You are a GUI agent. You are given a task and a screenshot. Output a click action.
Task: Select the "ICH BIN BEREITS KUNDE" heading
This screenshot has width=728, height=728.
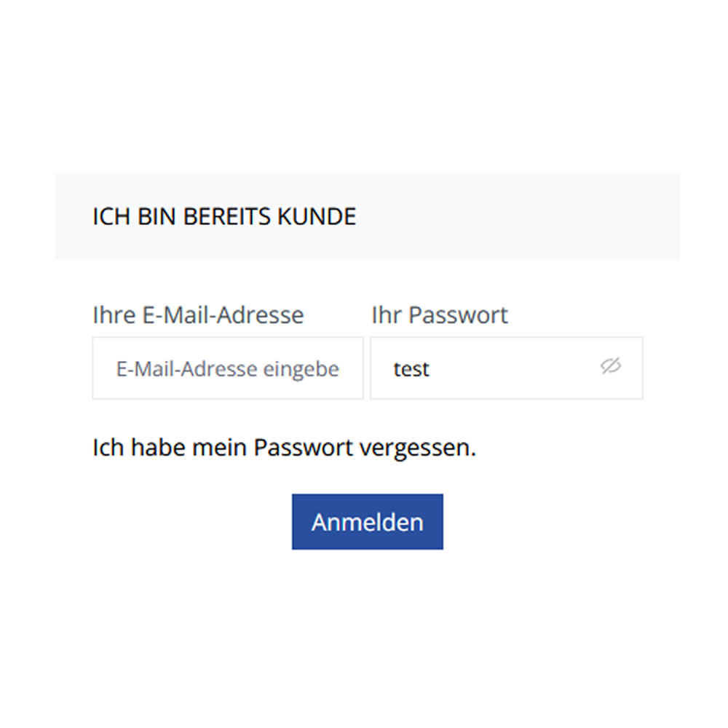tap(224, 217)
